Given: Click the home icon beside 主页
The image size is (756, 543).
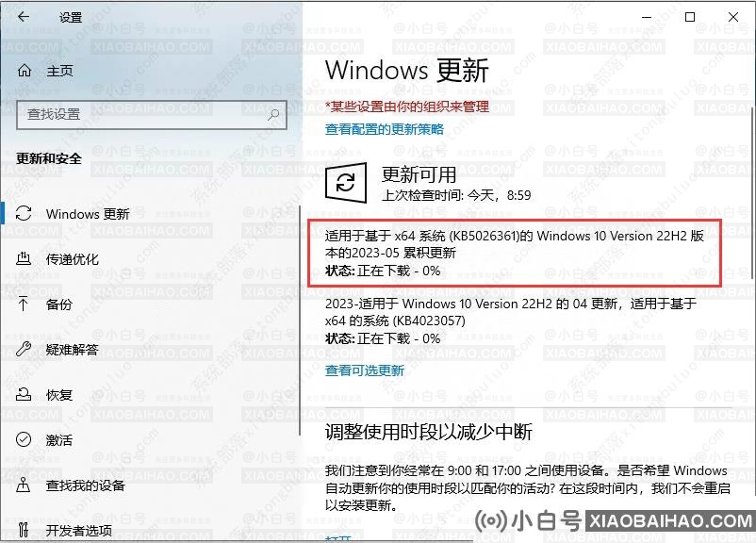Looking at the screenshot, I should (x=25, y=71).
